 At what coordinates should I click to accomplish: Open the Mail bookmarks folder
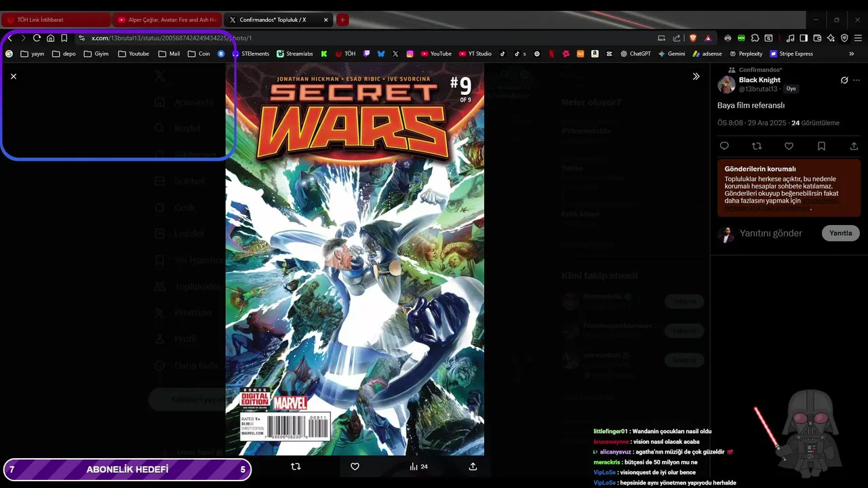pos(169,54)
